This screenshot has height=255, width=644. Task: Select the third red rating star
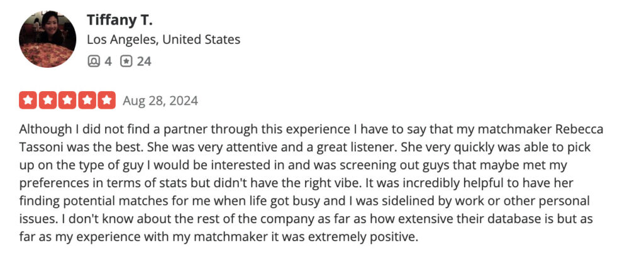tap(67, 100)
